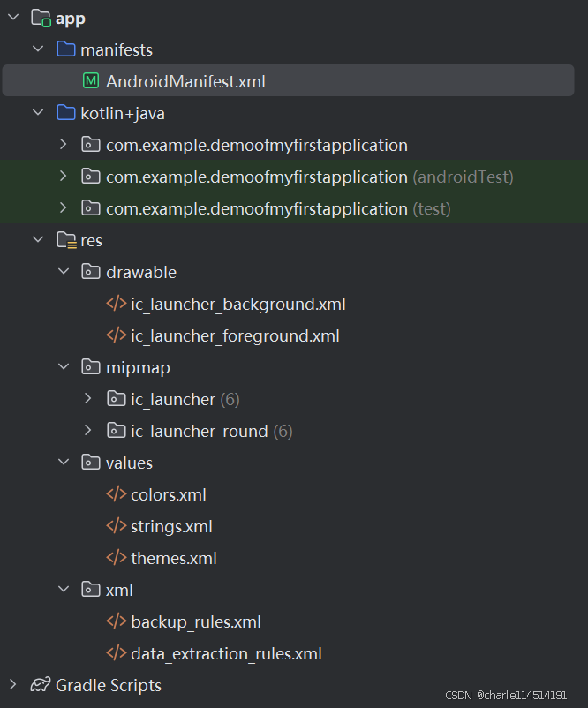Select the manifests folder label
This screenshot has width=588, height=708.
117,50
